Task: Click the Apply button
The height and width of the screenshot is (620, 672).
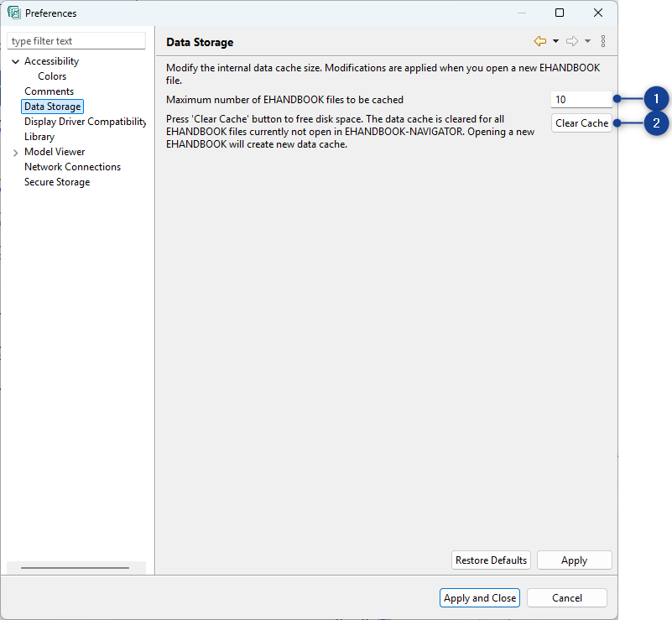Action: pos(575,560)
